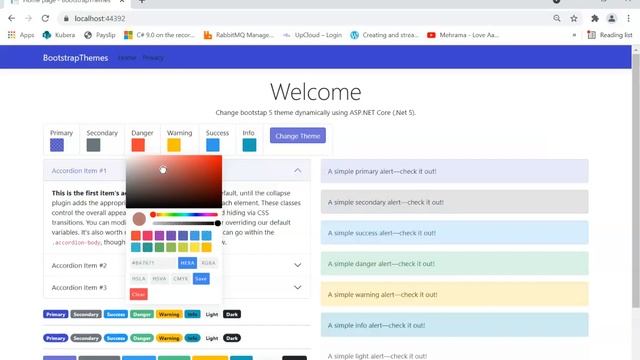
Task: Open the Extensions puzzle icon
Action: (595, 18)
